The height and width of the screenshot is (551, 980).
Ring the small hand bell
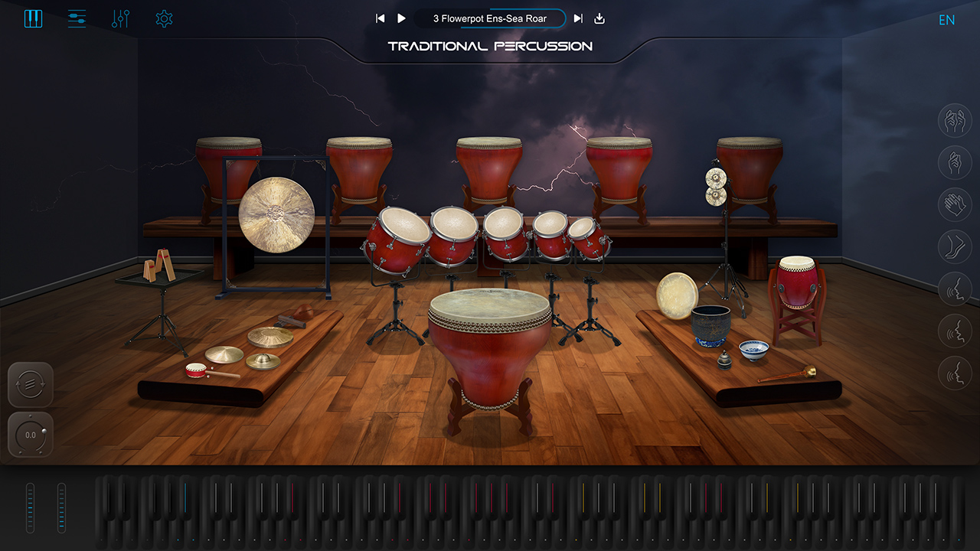pyautogui.click(x=724, y=359)
